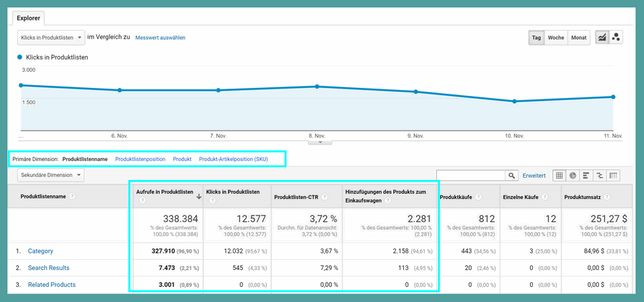Click Related Products views cell 3.001
Image resolution: width=644 pixels, height=302 pixels.
(166, 285)
